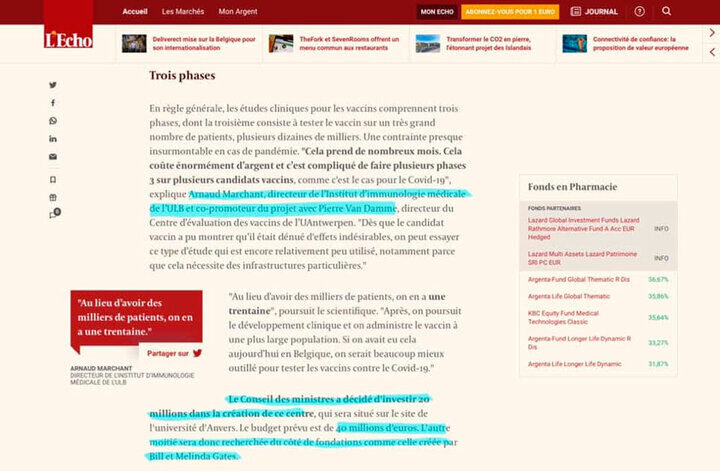Open Argenta-Fund Longer Life Dynamic R Dis

click(579, 343)
